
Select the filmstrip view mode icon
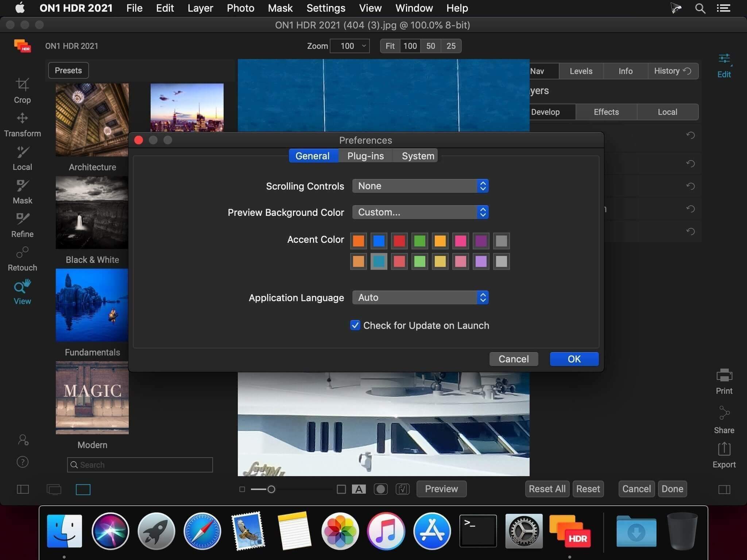[54, 489]
